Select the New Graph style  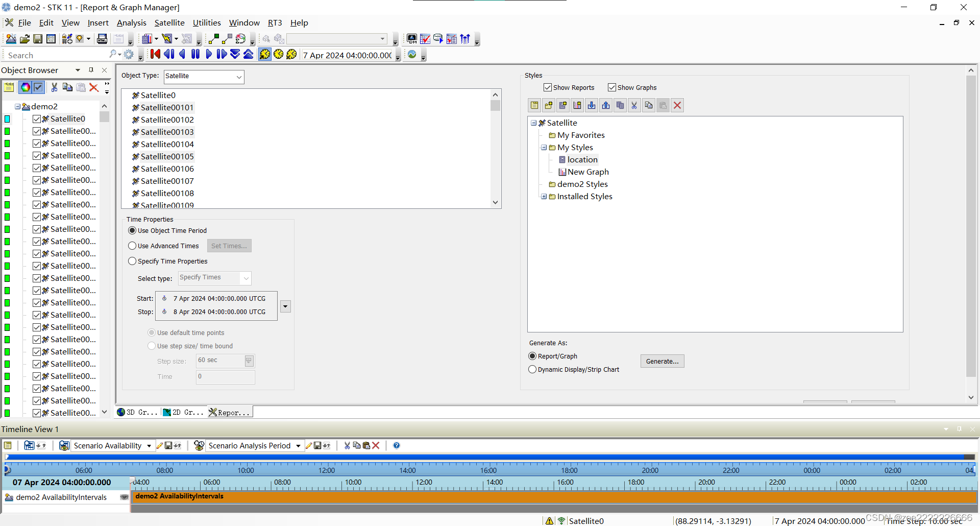click(588, 172)
